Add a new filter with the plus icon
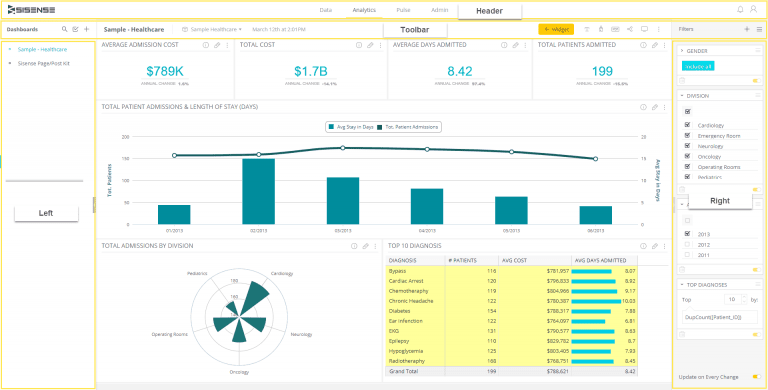Viewport: 768px width, 390px height. coord(747,29)
